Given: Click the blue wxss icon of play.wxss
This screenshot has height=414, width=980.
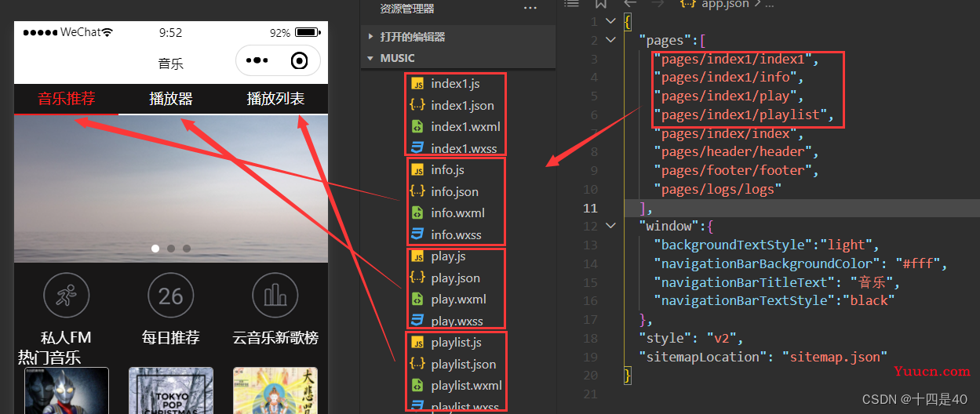Looking at the screenshot, I should (417, 321).
